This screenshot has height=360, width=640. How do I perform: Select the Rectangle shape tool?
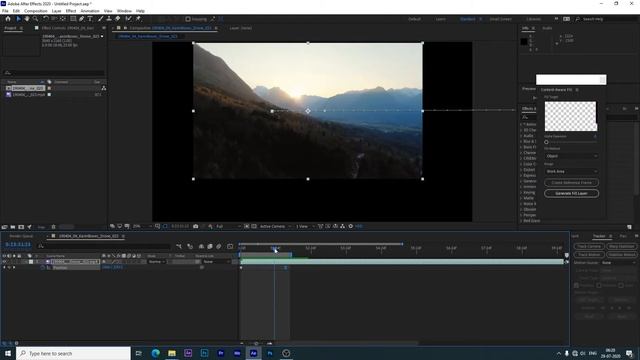point(73,19)
